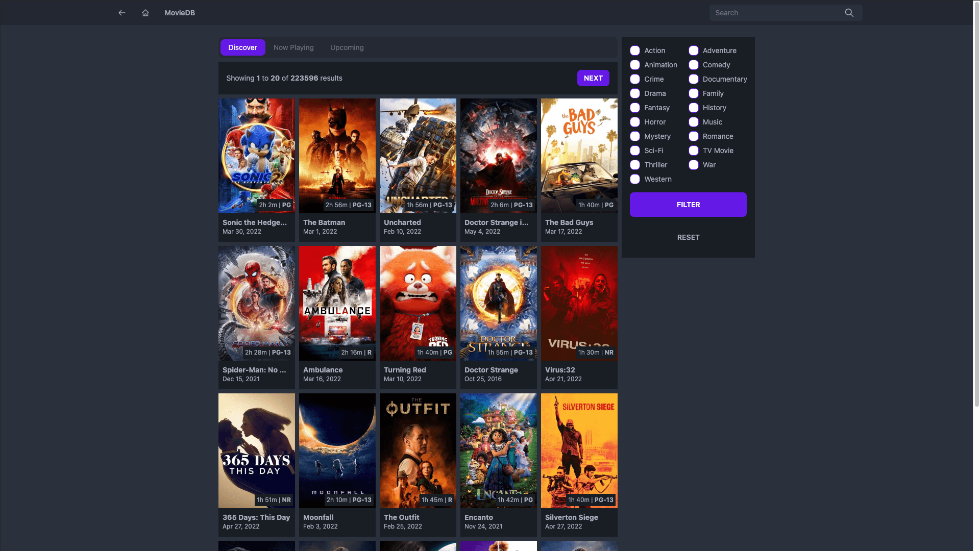Click the 'Uncharted' title text
The width and height of the screenshot is (980, 551).
click(402, 222)
